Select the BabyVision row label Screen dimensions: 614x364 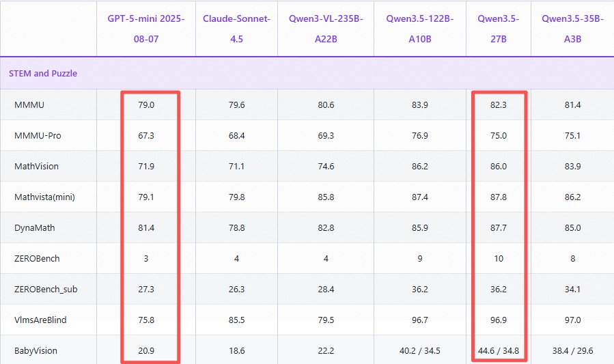click(36, 351)
